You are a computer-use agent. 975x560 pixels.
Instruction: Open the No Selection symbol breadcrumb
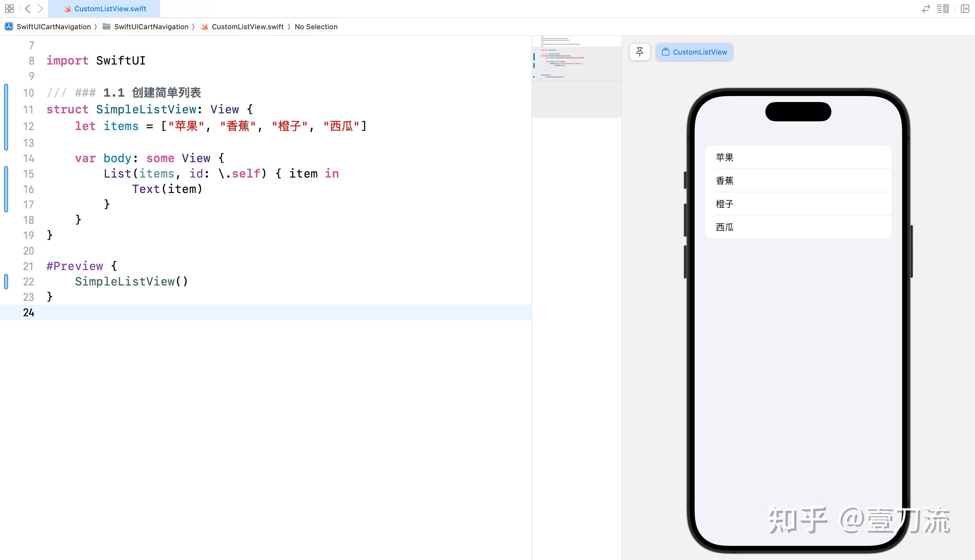[x=316, y=27]
